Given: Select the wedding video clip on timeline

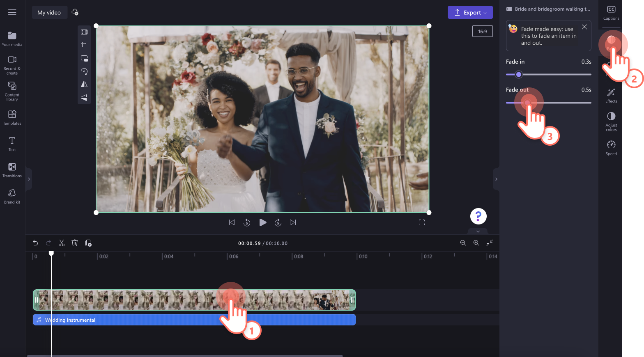Looking at the screenshot, I should (x=194, y=300).
